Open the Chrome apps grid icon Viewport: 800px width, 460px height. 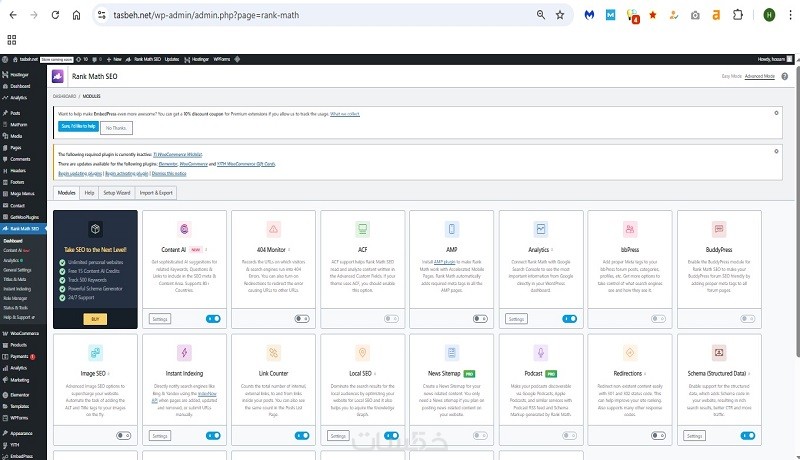click(12, 40)
